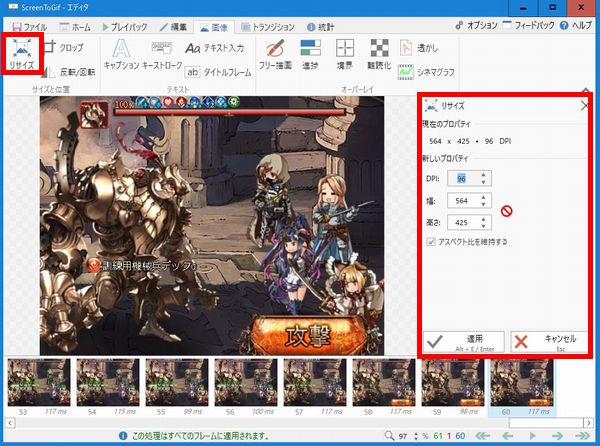The width and height of the screenshot is (600, 446).
Task: Choose テキスト入力 free text tool
Action: [x=215, y=48]
